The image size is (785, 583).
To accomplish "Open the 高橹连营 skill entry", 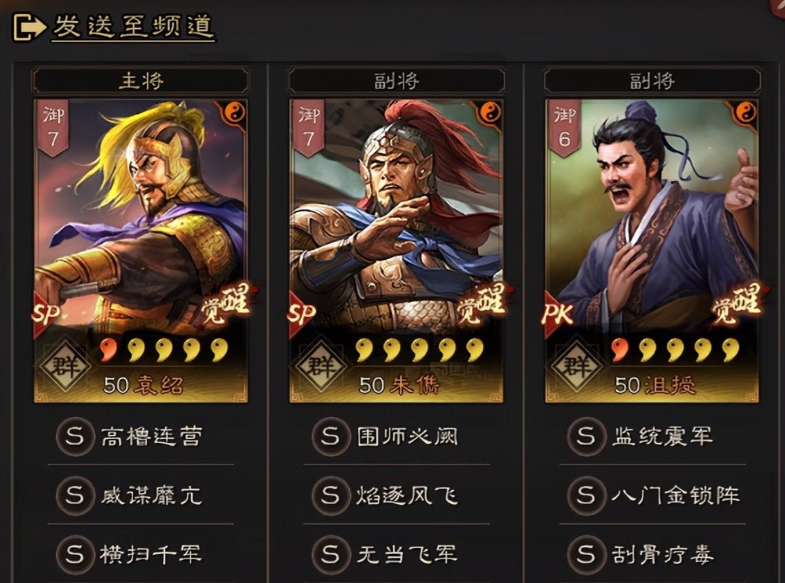I will pyautogui.click(x=141, y=436).
